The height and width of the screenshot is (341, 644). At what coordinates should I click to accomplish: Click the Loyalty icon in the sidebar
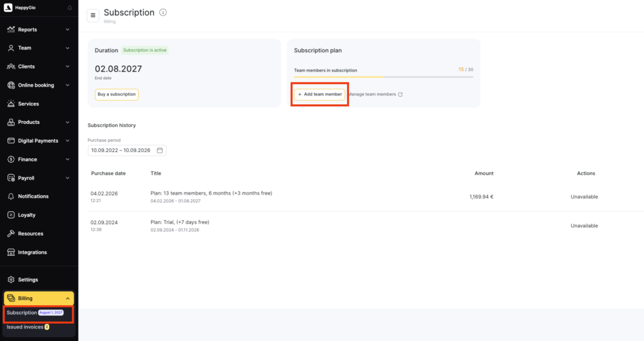coord(11,215)
